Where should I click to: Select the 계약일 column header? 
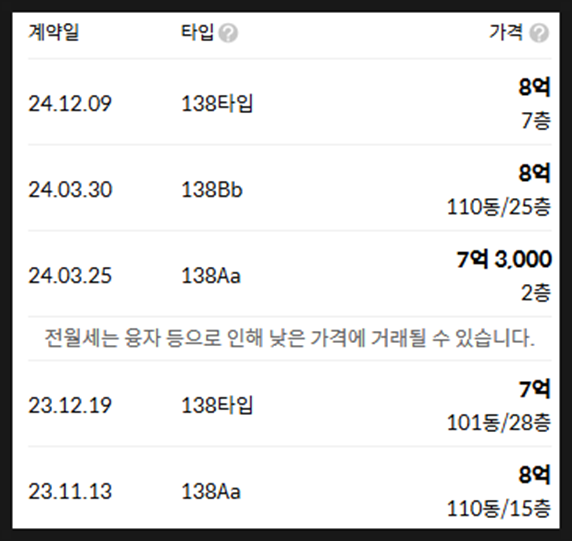(x=54, y=32)
